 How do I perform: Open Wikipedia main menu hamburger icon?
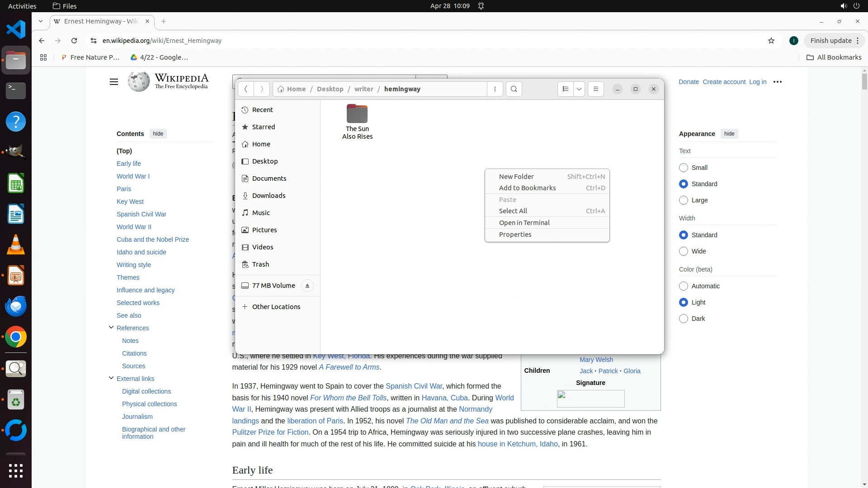[113, 82]
